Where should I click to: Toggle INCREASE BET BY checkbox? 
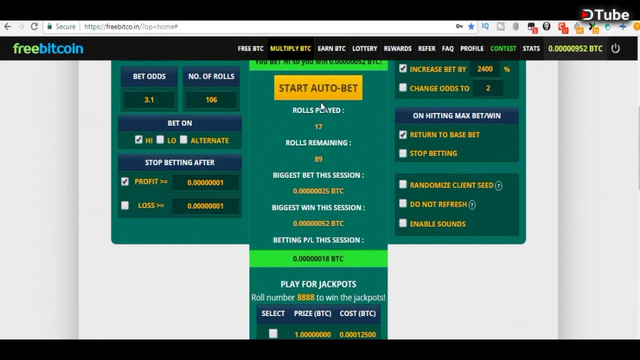point(403,68)
